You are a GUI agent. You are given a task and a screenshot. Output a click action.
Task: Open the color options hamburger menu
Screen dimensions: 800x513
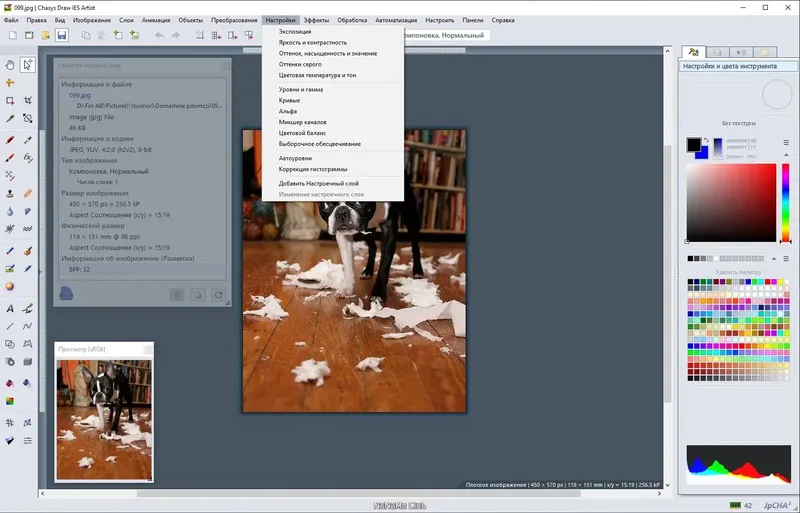(x=786, y=142)
